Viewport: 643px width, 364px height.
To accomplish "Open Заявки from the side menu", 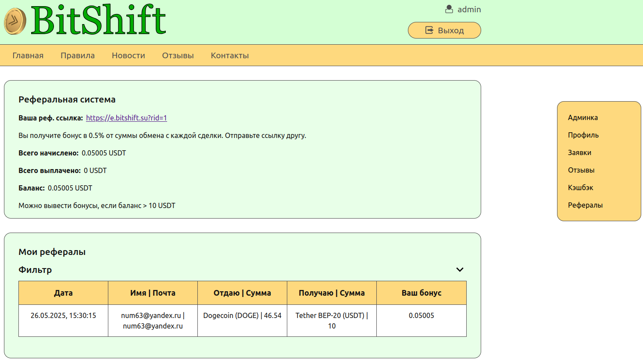I will (x=579, y=152).
